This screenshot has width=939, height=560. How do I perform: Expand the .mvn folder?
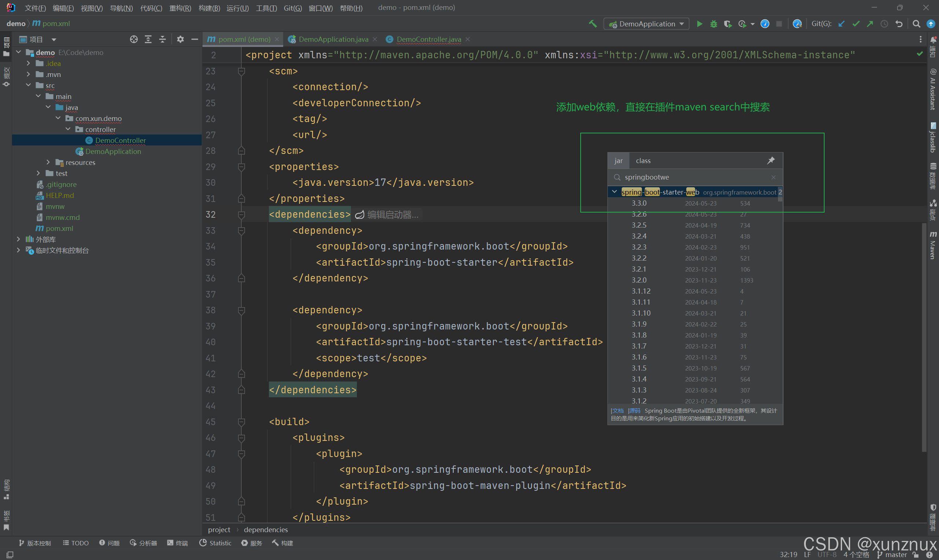(x=28, y=74)
